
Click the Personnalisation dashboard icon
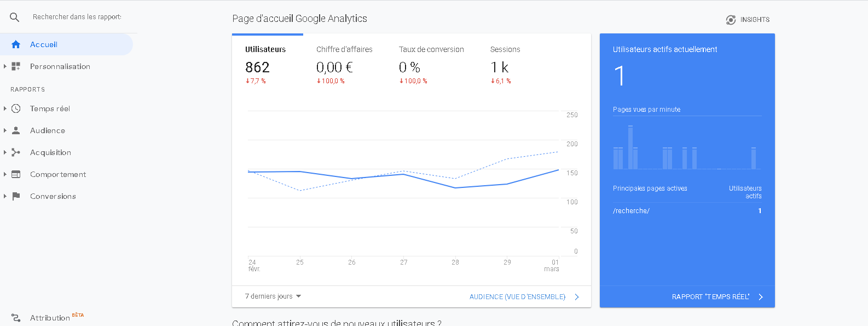pyautogui.click(x=16, y=66)
